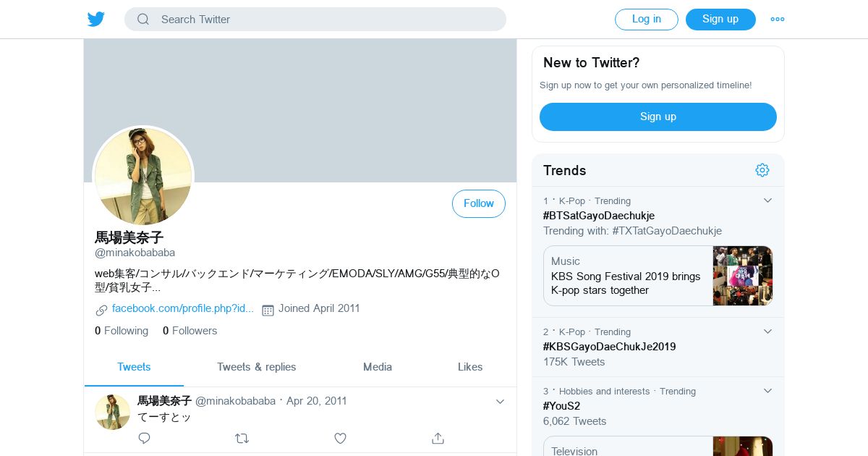Click the Twitter bird logo
The width and height of the screenshot is (868, 456).
96,20
